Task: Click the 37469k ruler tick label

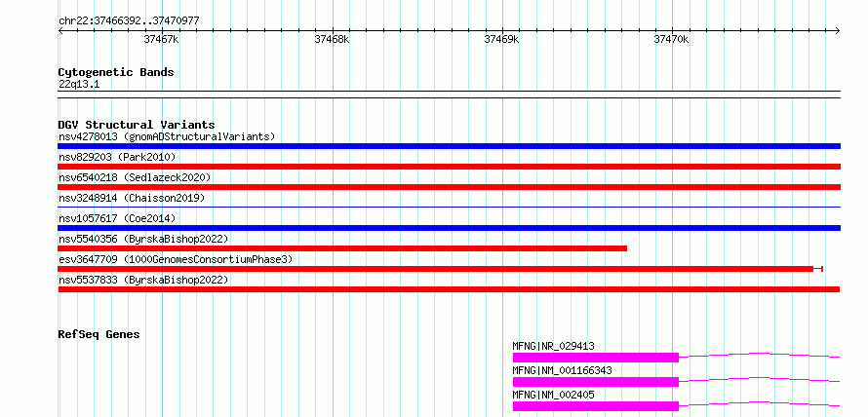Action: [x=501, y=39]
